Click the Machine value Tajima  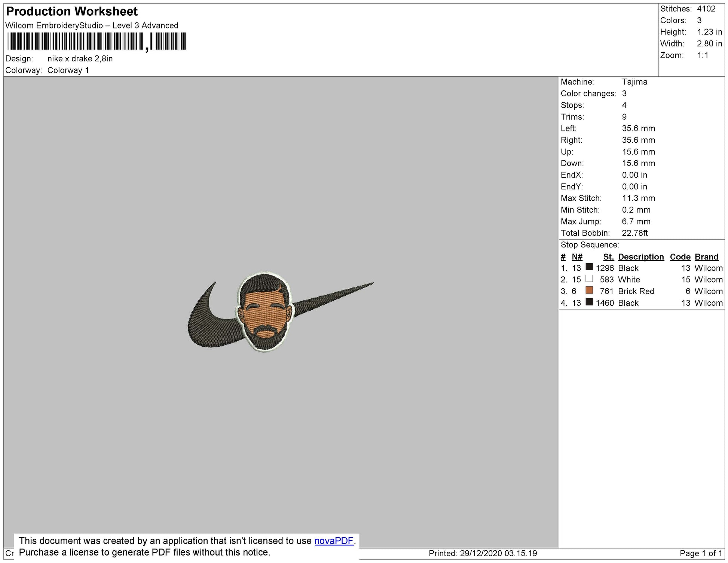tap(634, 82)
